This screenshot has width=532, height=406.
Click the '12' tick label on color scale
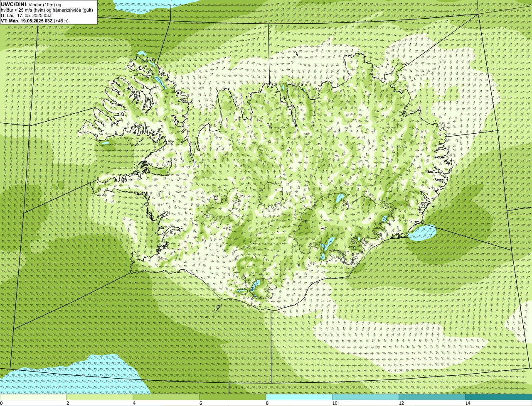click(401, 403)
